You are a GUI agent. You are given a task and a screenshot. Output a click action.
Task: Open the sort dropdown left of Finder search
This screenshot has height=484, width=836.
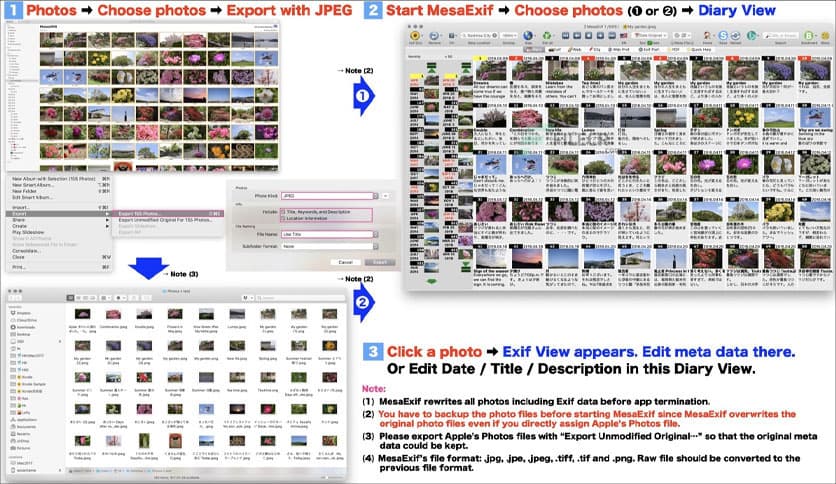pos(248,298)
